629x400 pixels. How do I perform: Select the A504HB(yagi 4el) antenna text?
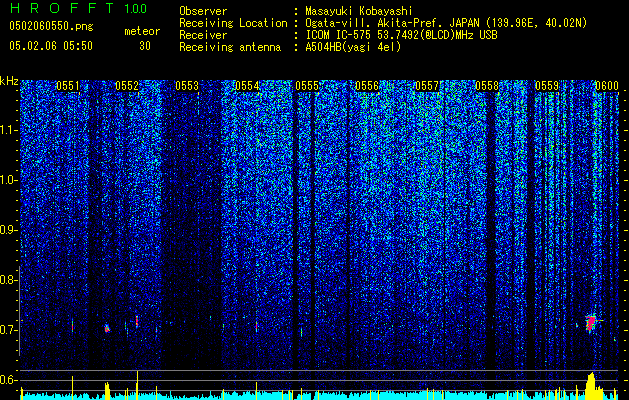click(353, 47)
